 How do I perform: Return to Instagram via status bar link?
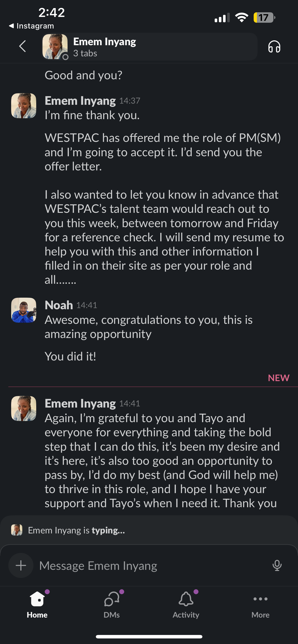pos(31,26)
